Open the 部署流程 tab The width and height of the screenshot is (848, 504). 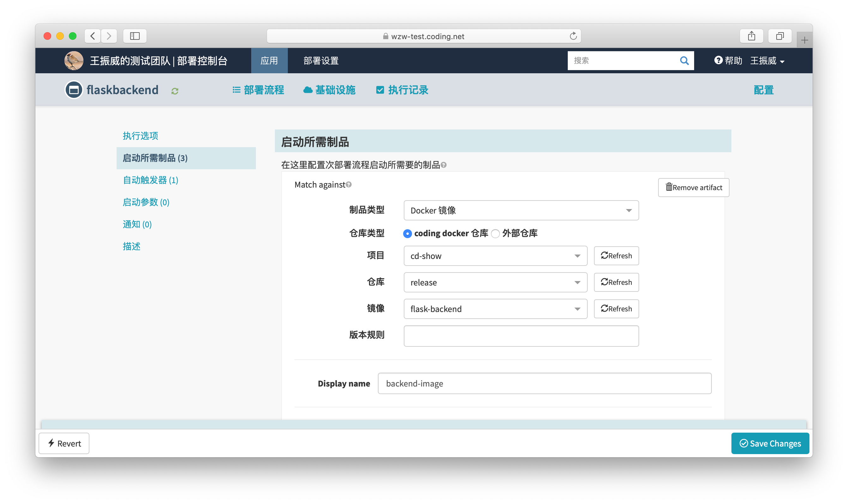[x=258, y=90]
